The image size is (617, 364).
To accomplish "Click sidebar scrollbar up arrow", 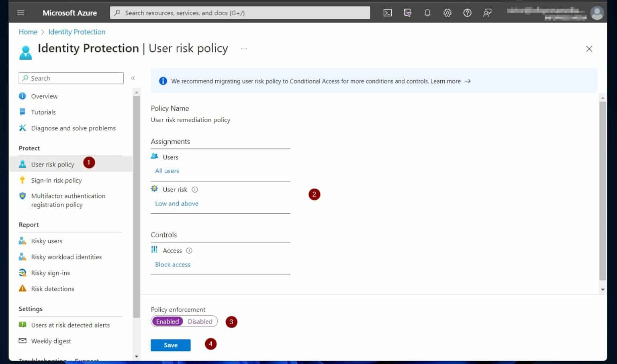I will pos(137,92).
